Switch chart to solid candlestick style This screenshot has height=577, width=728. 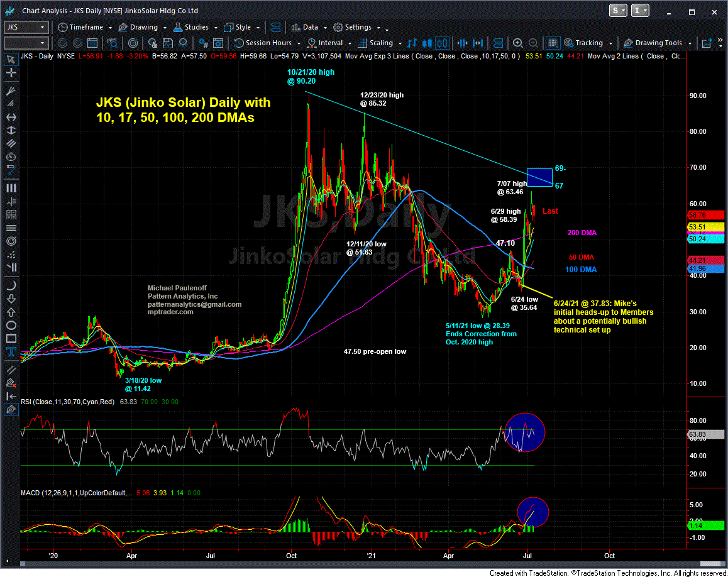[427, 43]
